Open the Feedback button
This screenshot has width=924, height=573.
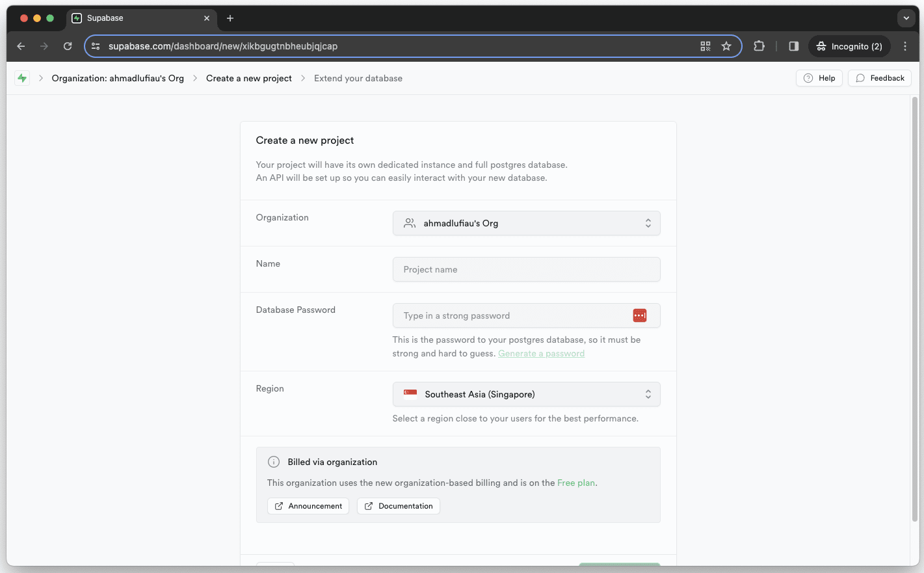coord(880,78)
